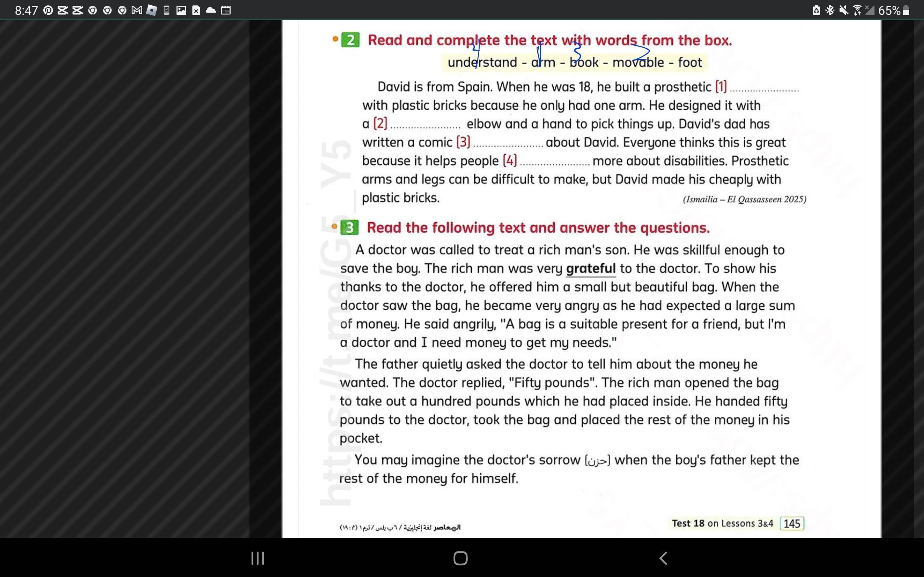Tap the Gmail notification icon
Viewport: 924px width, 577px height.
pyautogui.click(x=137, y=10)
